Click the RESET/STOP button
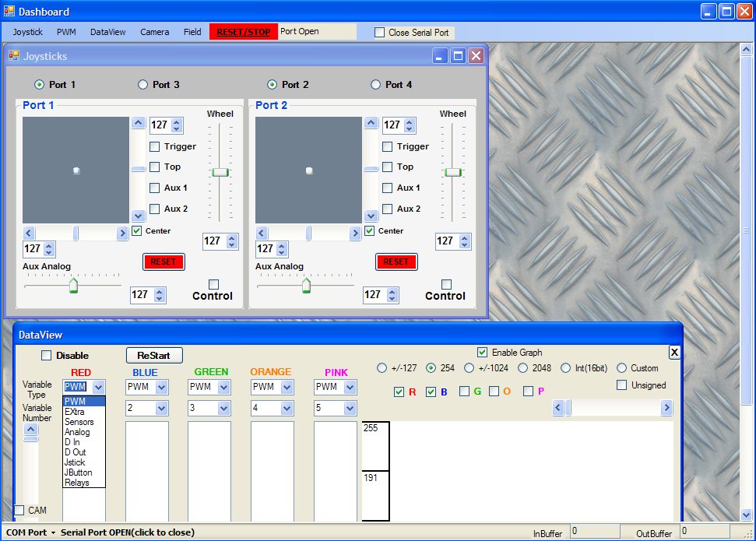The image size is (756, 541). (243, 32)
